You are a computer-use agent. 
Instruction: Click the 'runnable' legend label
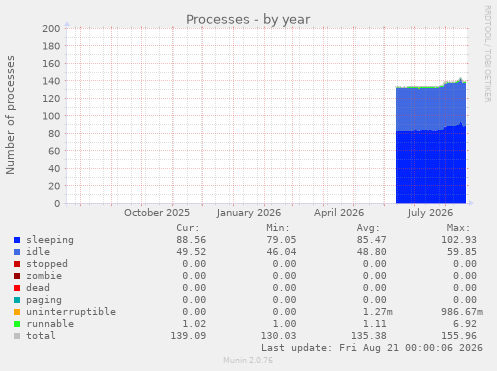coord(50,324)
